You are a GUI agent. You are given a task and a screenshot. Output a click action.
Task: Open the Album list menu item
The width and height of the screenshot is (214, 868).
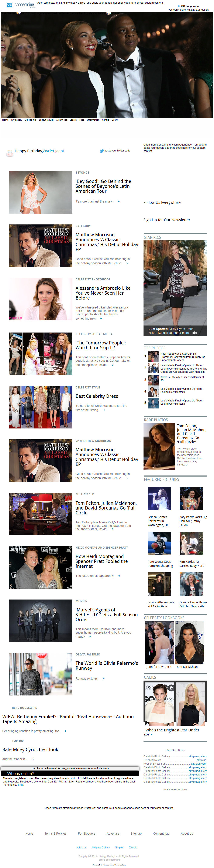[61, 120]
